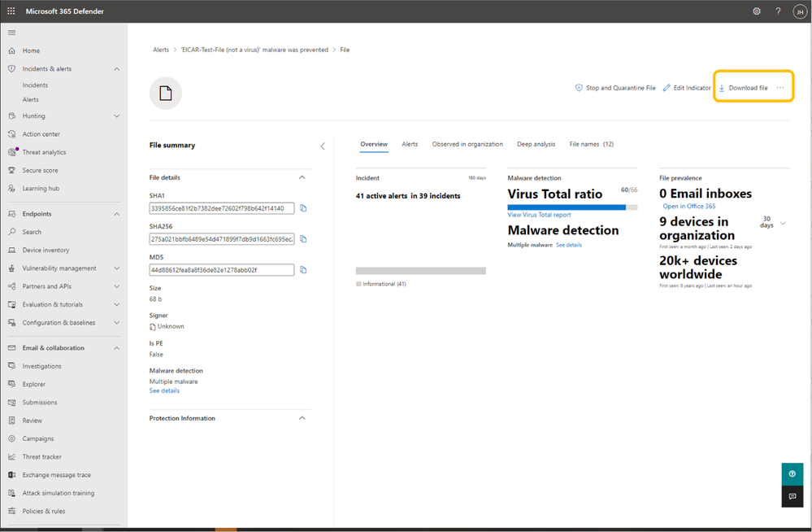The width and height of the screenshot is (812, 532).
Task: Open Explorer in sidebar
Action: pyautogui.click(x=33, y=385)
